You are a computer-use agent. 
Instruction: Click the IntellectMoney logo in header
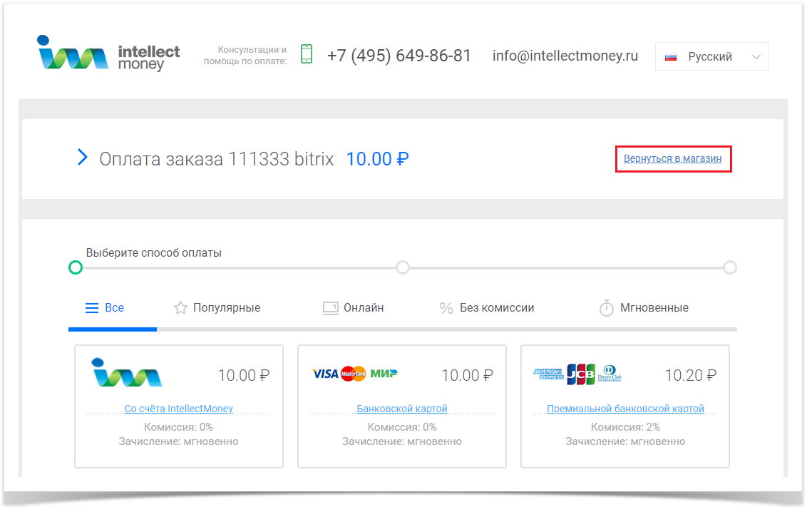(108, 53)
